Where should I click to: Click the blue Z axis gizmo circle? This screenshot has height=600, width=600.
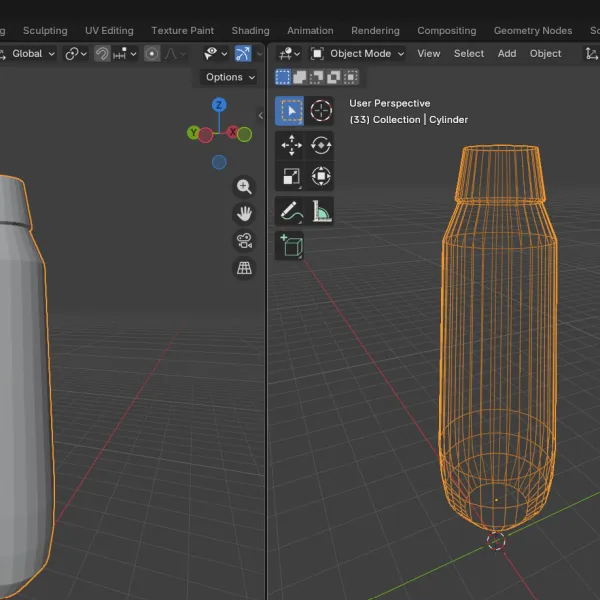point(219,105)
